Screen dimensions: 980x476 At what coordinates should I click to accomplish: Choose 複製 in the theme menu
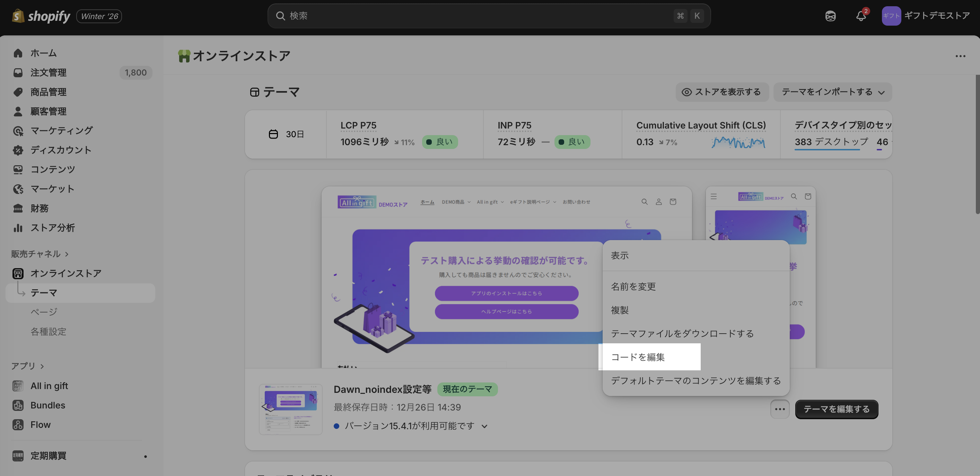click(620, 310)
